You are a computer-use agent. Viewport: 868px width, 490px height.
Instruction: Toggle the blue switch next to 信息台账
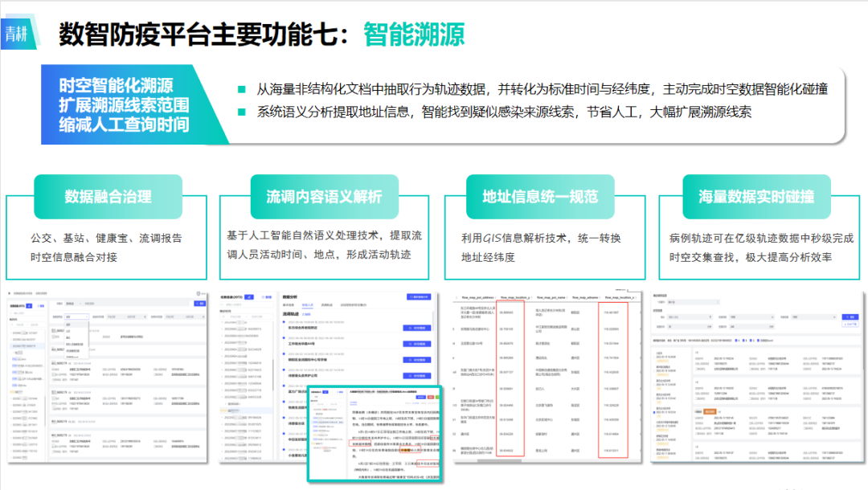coord(30,306)
